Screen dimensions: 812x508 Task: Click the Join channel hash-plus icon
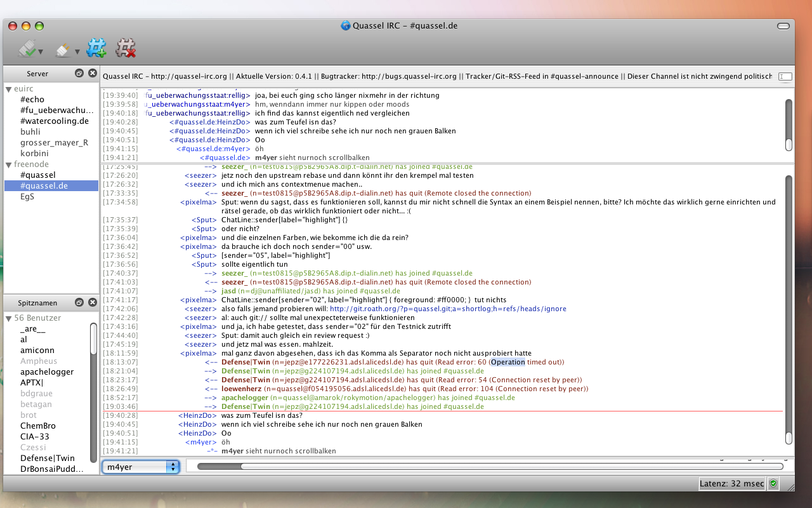click(x=96, y=48)
